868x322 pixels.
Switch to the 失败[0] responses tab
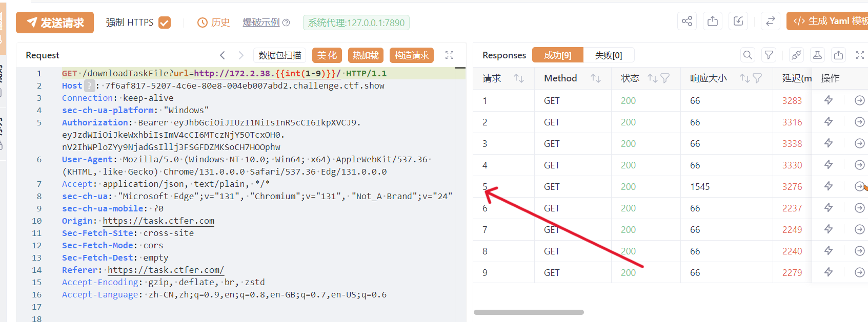[x=609, y=55]
